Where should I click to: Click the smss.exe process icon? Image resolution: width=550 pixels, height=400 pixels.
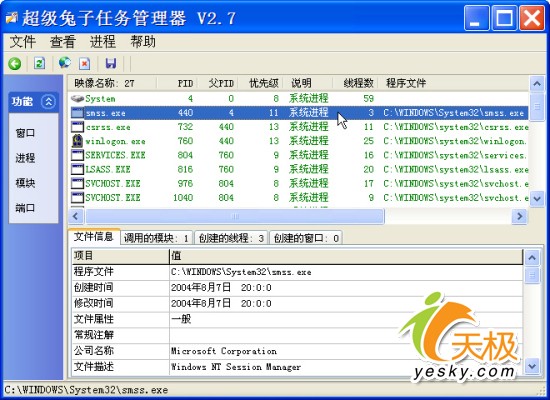[77, 113]
